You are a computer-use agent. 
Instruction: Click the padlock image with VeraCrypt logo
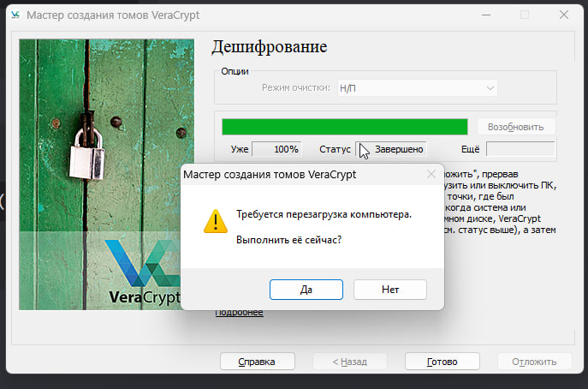tap(106, 174)
